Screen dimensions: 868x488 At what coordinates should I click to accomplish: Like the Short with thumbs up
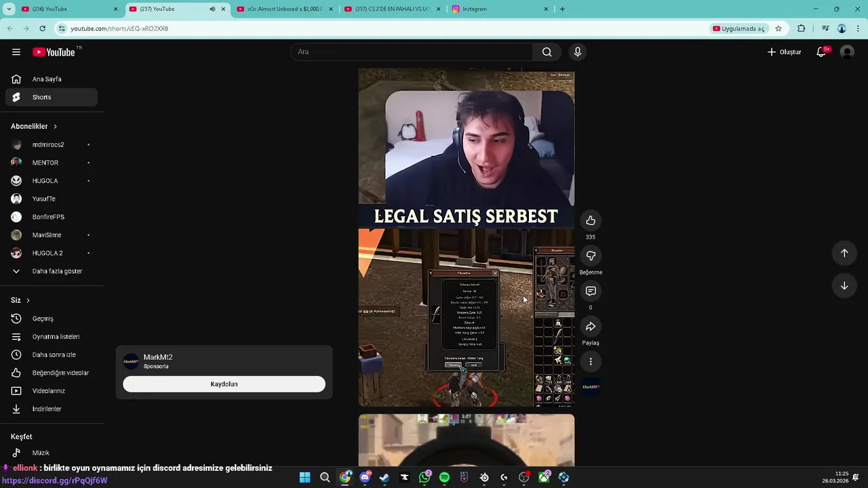point(591,220)
